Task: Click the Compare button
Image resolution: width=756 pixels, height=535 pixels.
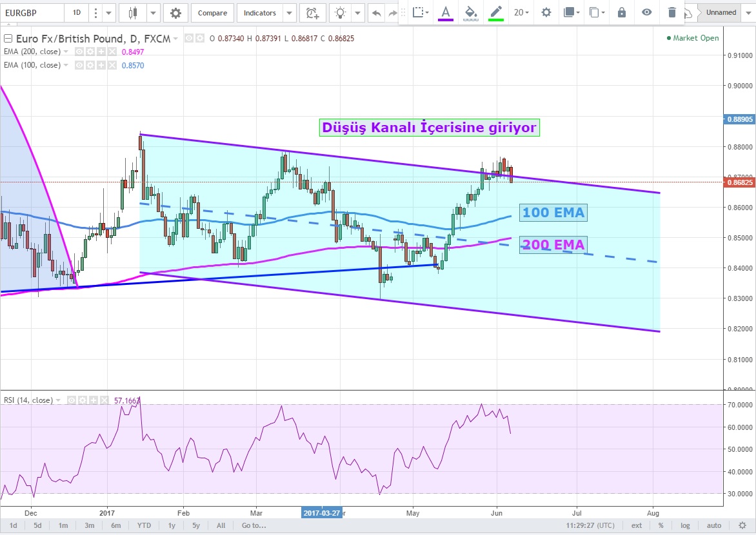Action: (212, 13)
